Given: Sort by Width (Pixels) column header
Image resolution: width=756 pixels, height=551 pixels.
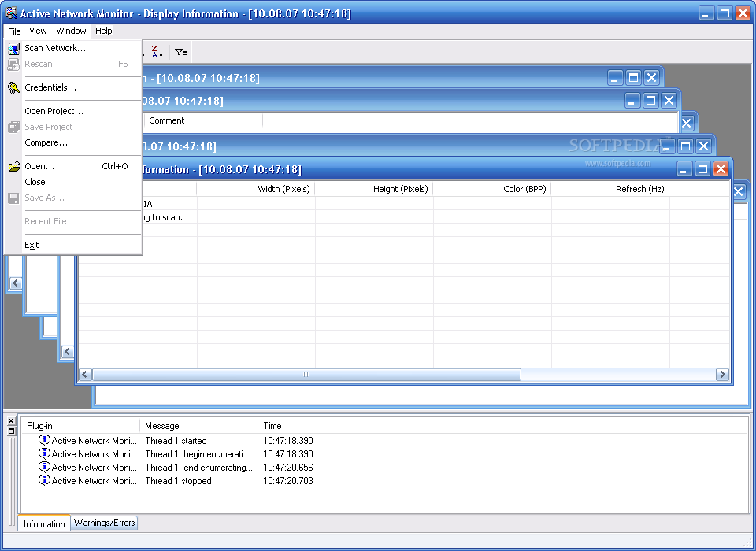Looking at the screenshot, I should [256, 189].
